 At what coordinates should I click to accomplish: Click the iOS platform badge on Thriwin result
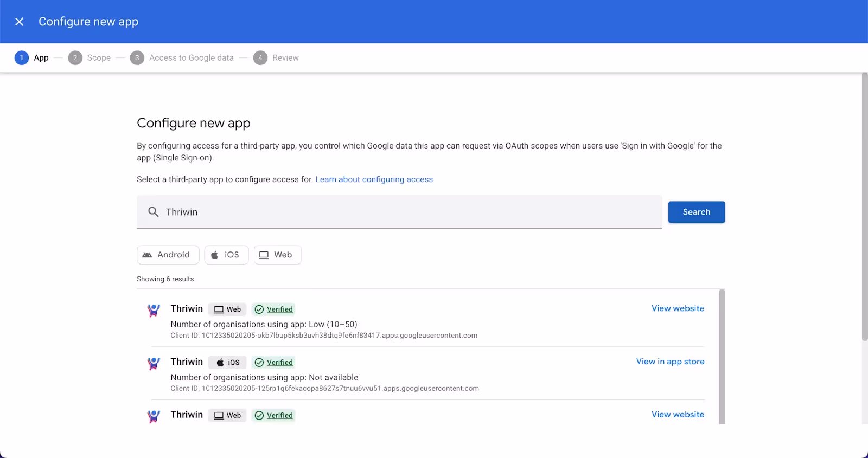pos(227,363)
